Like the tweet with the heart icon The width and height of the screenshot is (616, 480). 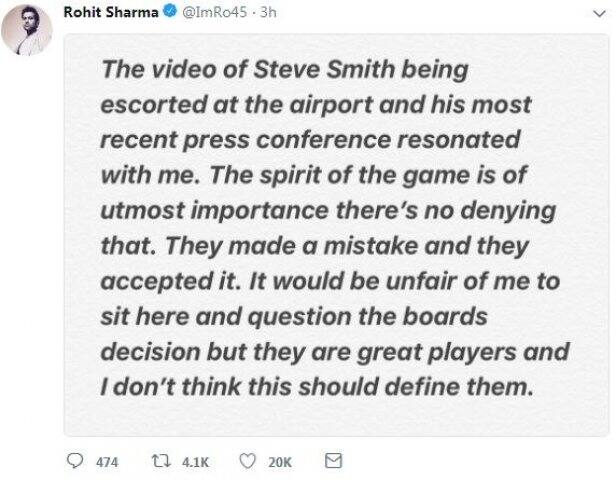(x=248, y=461)
